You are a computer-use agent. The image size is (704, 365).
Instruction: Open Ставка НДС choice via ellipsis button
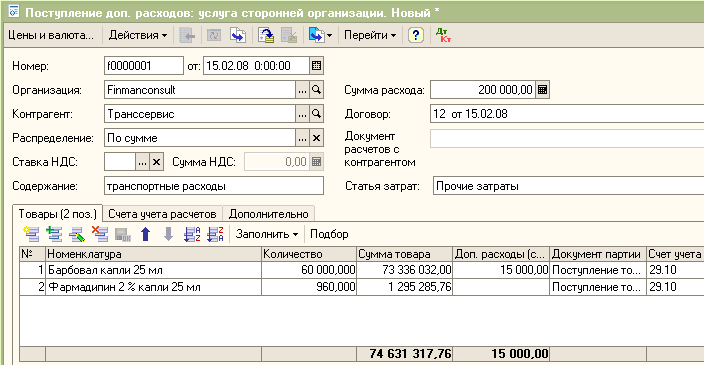point(142,162)
